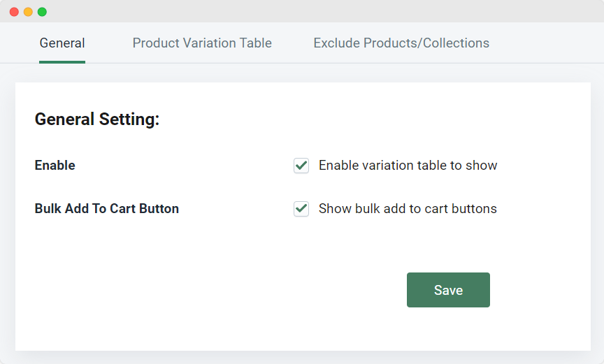This screenshot has height=364, width=604.
Task: Click the gray window title bar
Action: [x=308, y=11]
